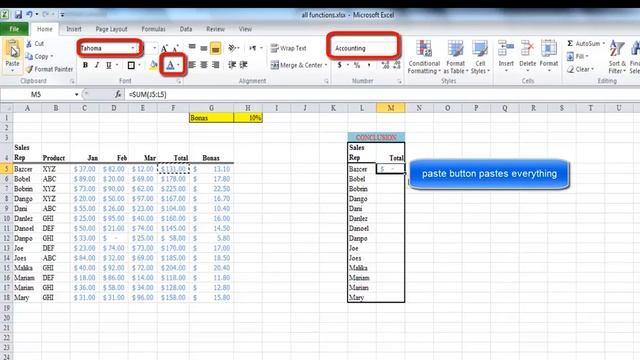Open the font color dropdown arrow
Image resolution: width=640 pixels, height=360 pixels.
[178, 65]
